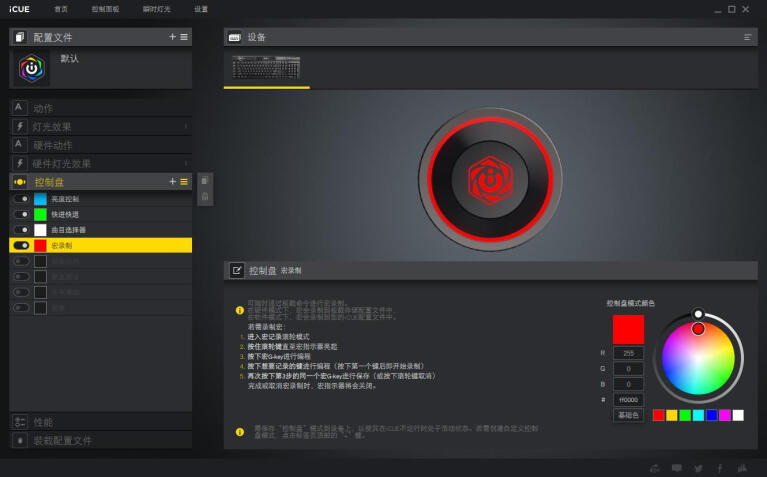
Task: Add a new profile with 配置文件 plus icon
Action: coord(172,37)
